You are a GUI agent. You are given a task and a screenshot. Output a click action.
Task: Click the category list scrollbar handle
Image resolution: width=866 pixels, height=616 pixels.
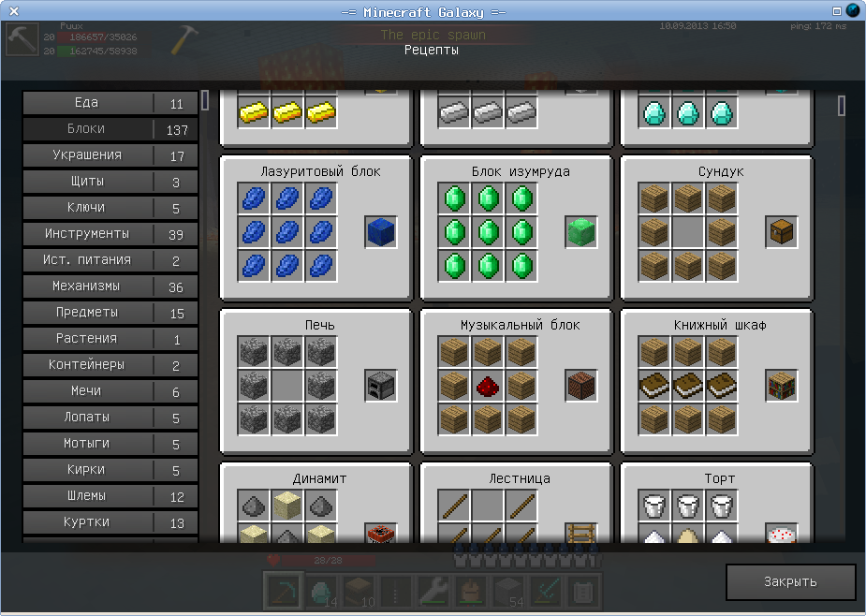[x=205, y=100]
